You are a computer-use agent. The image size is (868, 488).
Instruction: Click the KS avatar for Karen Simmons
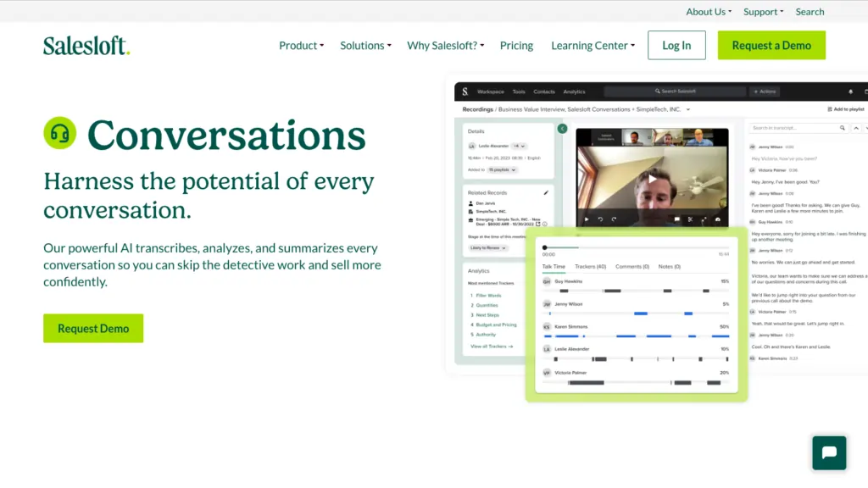(x=547, y=327)
